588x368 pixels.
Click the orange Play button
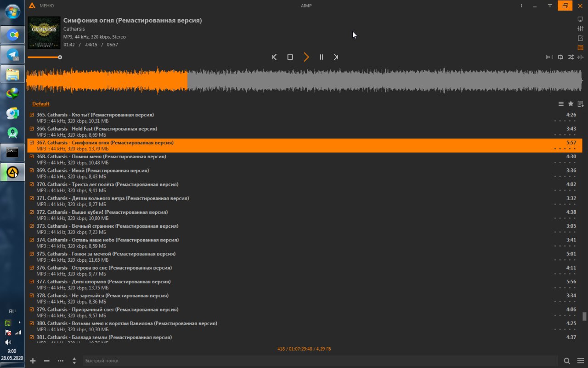306,57
